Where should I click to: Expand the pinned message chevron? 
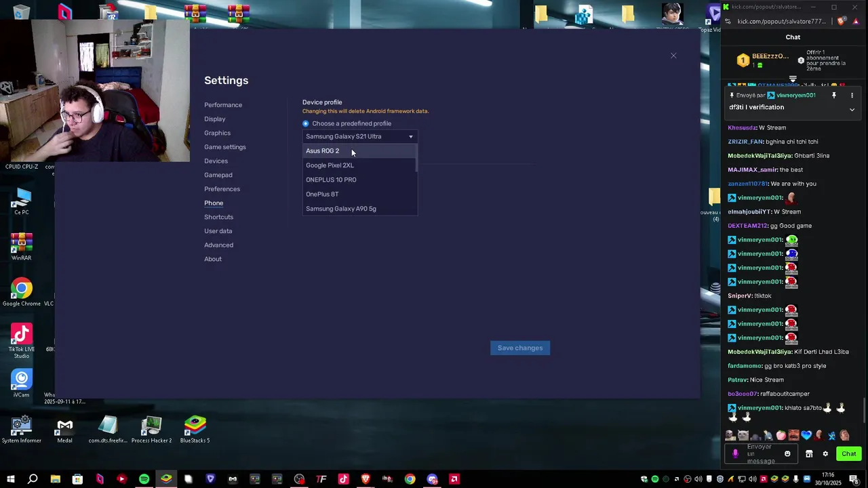point(852,109)
